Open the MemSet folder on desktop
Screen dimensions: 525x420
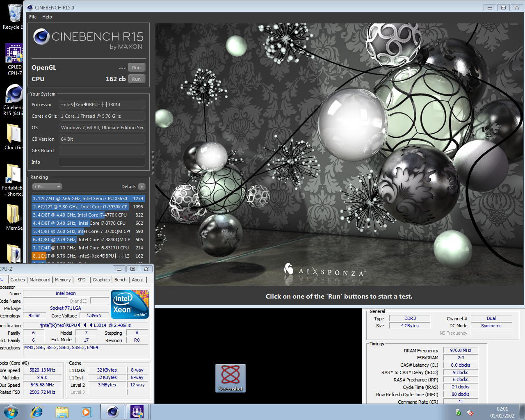(14, 217)
